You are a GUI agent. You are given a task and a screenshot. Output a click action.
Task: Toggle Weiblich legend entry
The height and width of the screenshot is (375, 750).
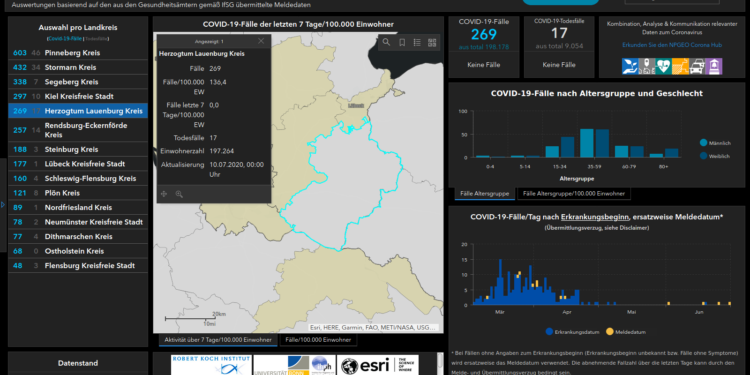[715, 155]
